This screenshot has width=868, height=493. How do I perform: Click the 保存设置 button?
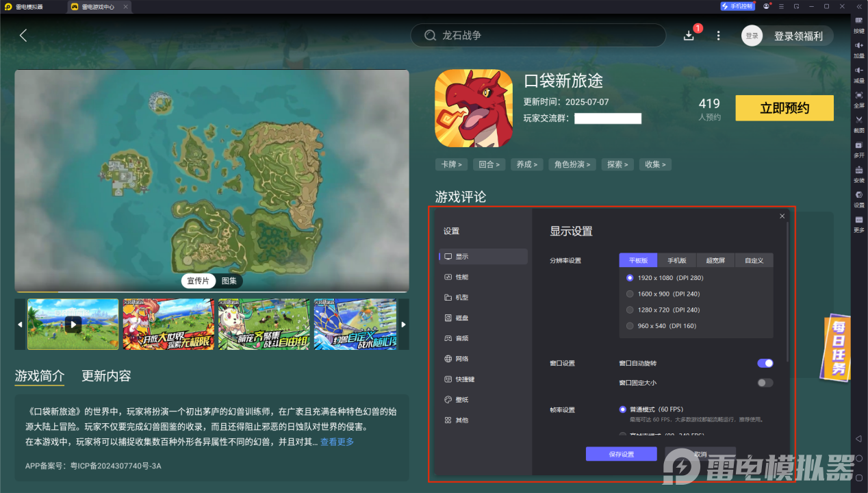click(621, 454)
